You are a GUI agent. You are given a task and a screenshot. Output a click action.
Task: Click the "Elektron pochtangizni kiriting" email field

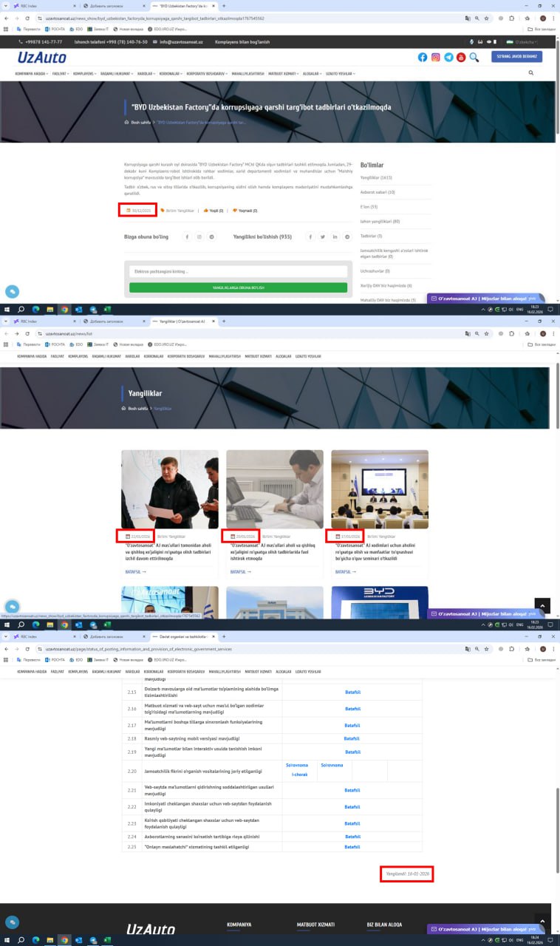[238, 271]
